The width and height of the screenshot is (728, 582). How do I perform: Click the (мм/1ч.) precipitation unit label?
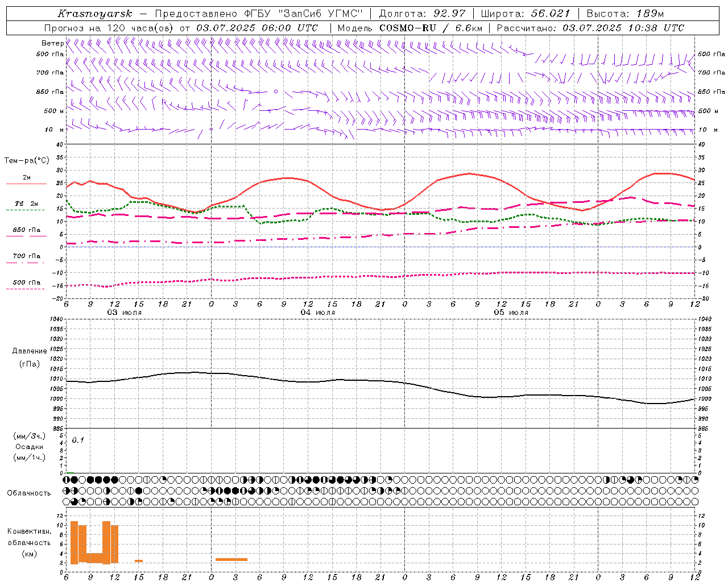coord(30,458)
